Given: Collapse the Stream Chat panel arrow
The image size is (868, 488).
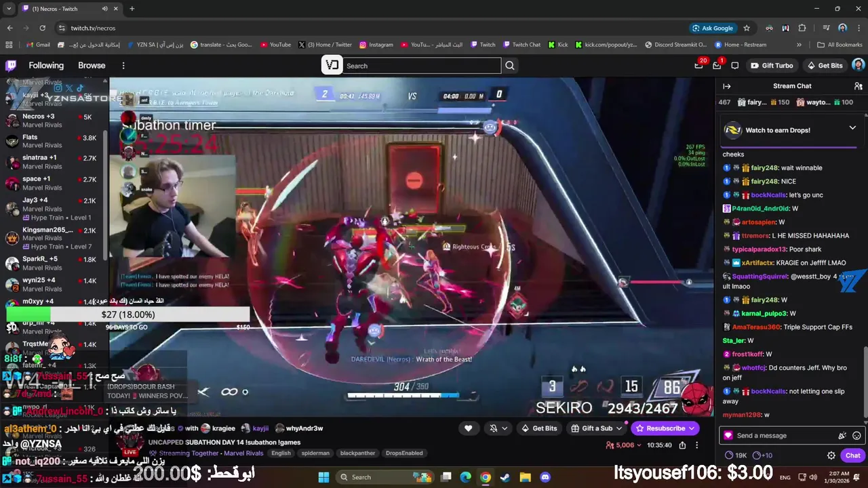Looking at the screenshot, I should coord(726,86).
